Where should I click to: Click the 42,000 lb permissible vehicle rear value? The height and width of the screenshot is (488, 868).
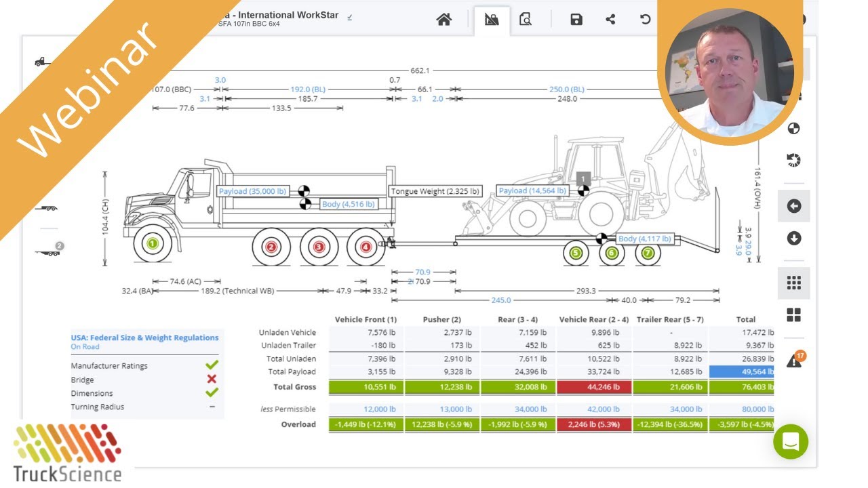pyautogui.click(x=604, y=409)
